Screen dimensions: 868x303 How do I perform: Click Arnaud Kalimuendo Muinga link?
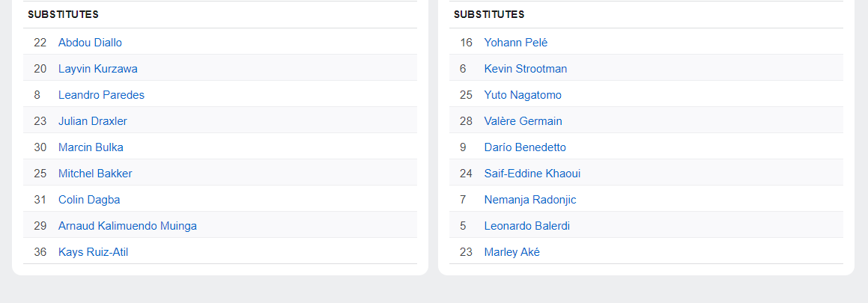pos(127,226)
